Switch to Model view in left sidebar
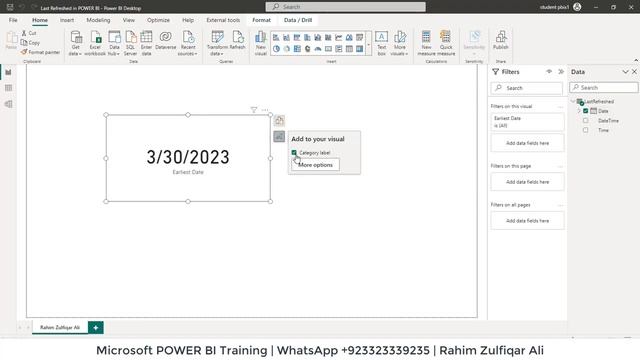640x360 pixels. click(8, 104)
